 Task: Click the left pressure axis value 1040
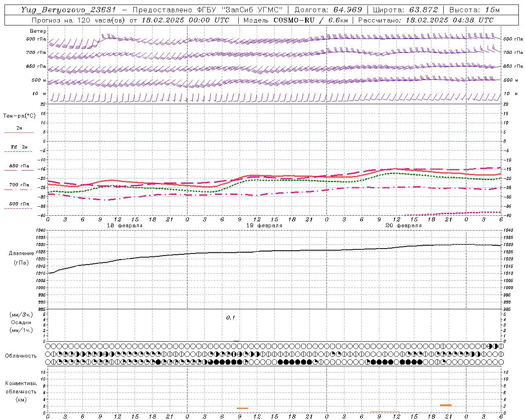(x=41, y=231)
